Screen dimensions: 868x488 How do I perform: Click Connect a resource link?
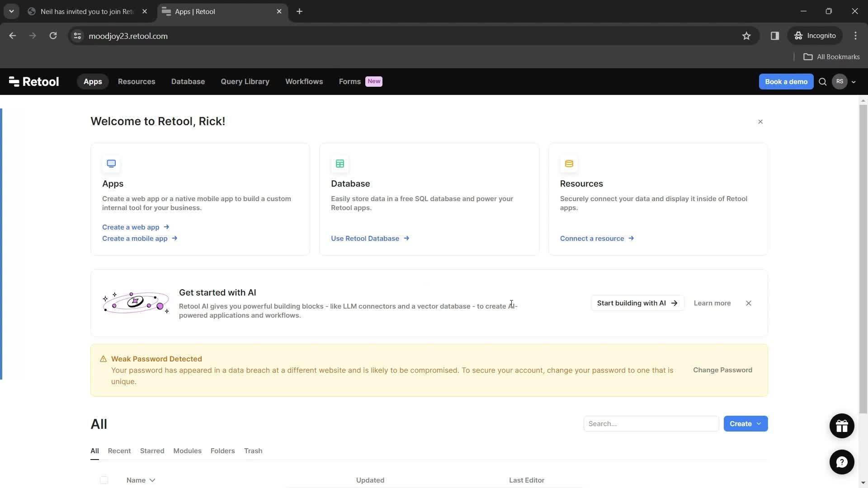click(597, 239)
